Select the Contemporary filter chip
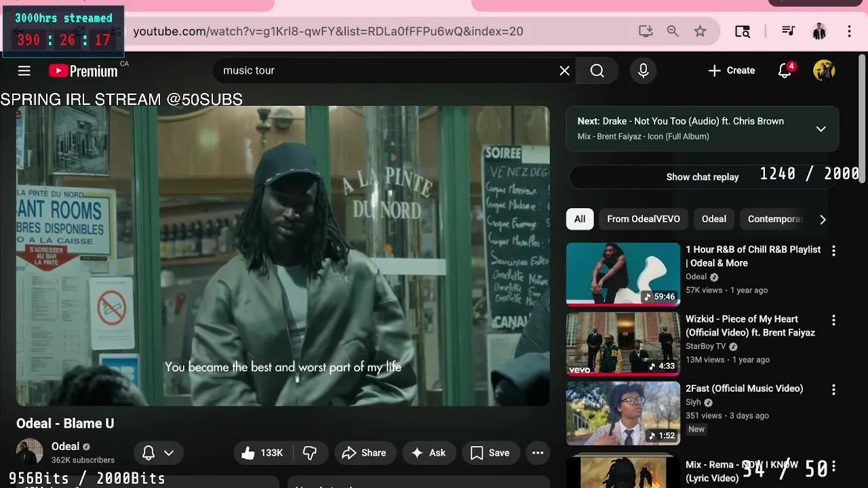 click(x=775, y=219)
